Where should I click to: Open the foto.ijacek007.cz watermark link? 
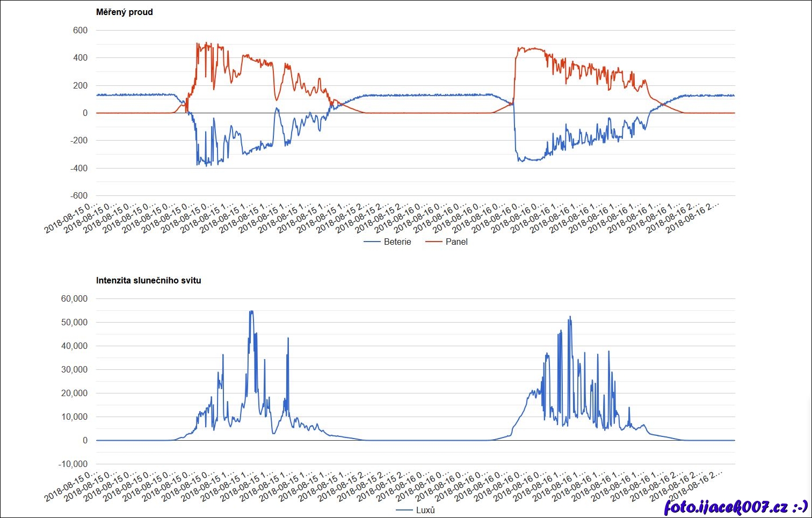click(735, 506)
